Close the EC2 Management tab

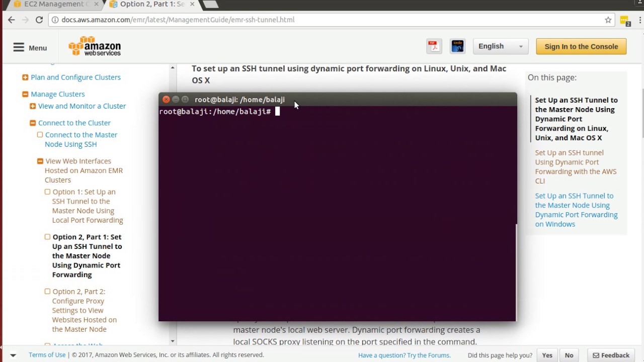pyautogui.click(x=96, y=4)
